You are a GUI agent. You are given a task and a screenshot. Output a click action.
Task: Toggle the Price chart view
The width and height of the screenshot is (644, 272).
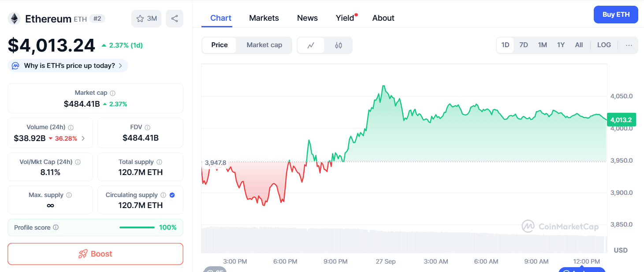(x=220, y=45)
